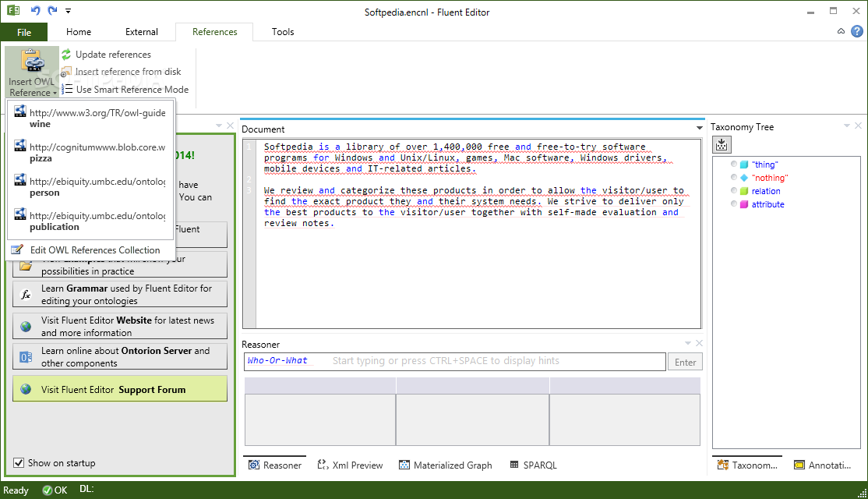Click inside the Document text editor
The width and height of the screenshot is (868, 499).
[x=478, y=234]
